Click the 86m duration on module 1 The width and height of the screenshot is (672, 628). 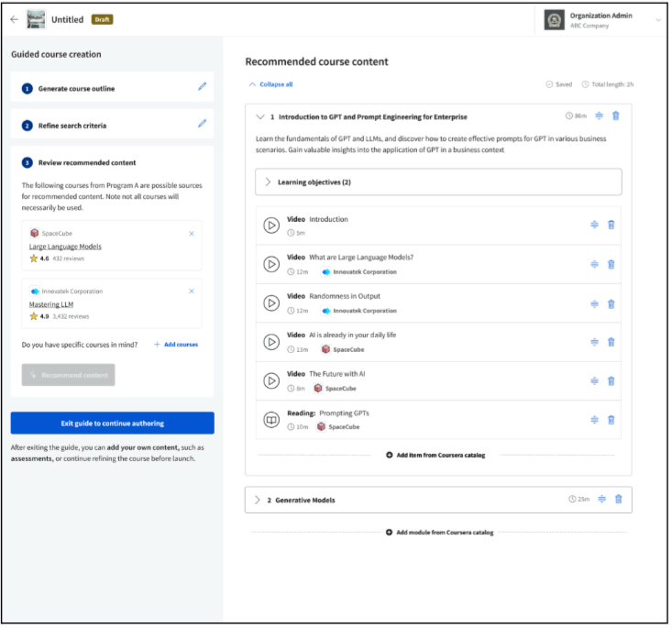pos(576,116)
